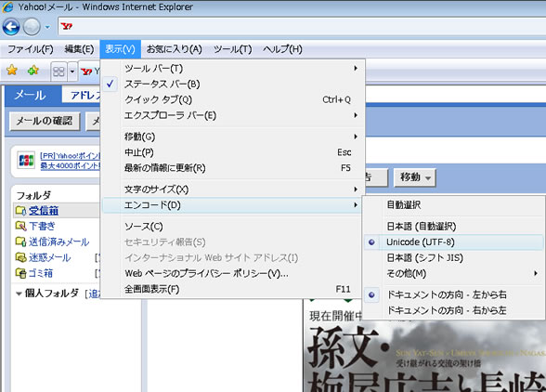
Task: Click the 送信済みメール folder icon
Action: point(20,242)
